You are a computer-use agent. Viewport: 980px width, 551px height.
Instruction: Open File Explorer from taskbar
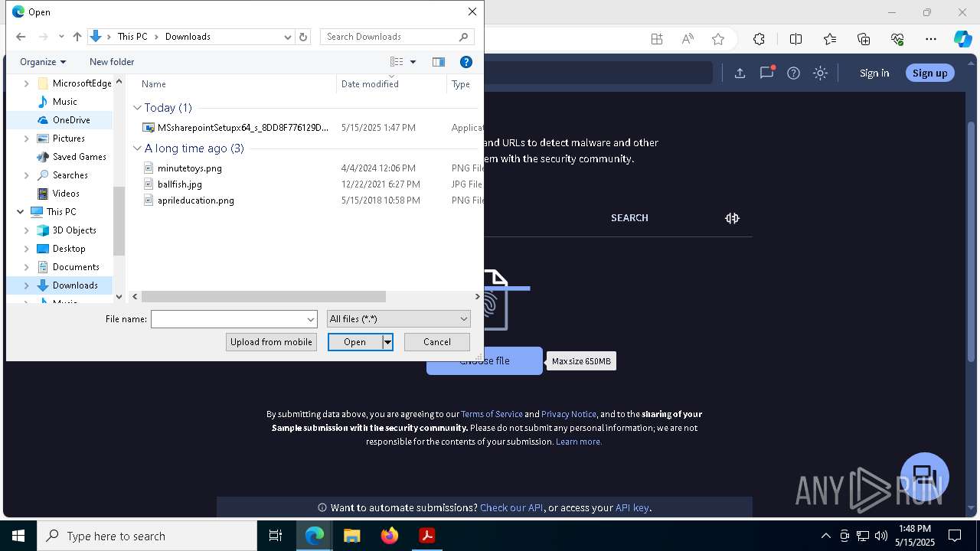[351, 536]
